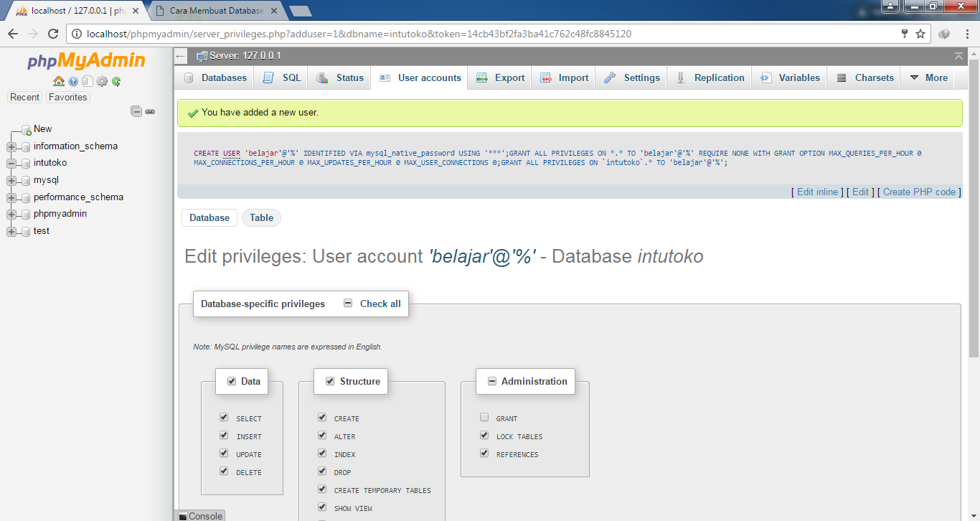Click the collapse arrow icon at the top right of the page

click(959, 56)
